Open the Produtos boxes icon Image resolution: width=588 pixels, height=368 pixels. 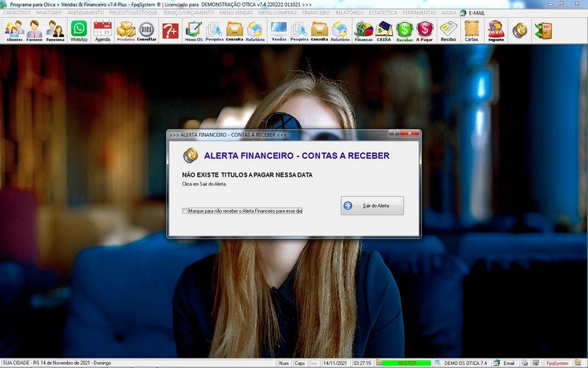[126, 31]
